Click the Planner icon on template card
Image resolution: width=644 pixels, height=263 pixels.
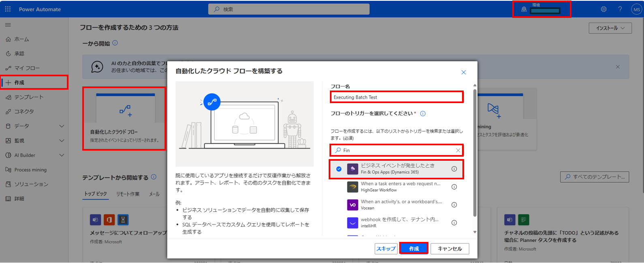[x=523, y=220]
